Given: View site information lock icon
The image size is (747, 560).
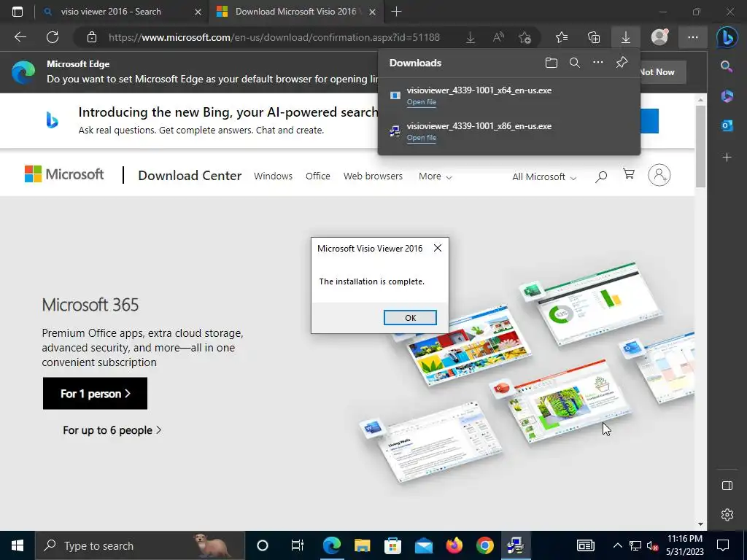Looking at the screenshot, I should [92, 37].
